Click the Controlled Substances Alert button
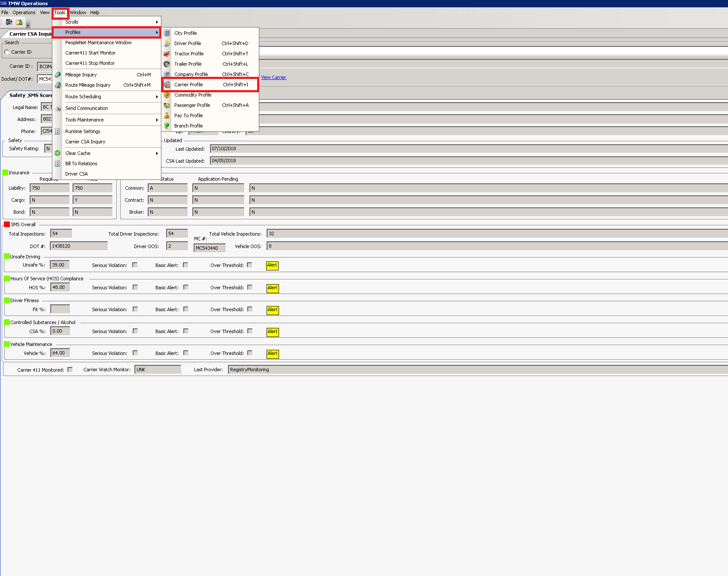 tap(273, 332)
